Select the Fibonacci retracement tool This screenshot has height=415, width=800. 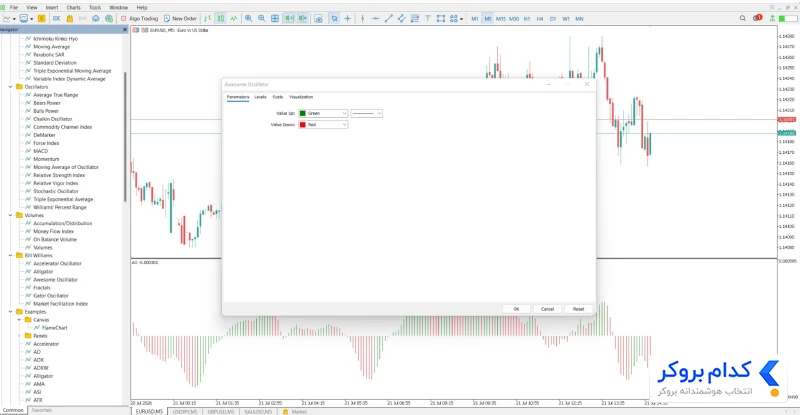coord(415,18)
